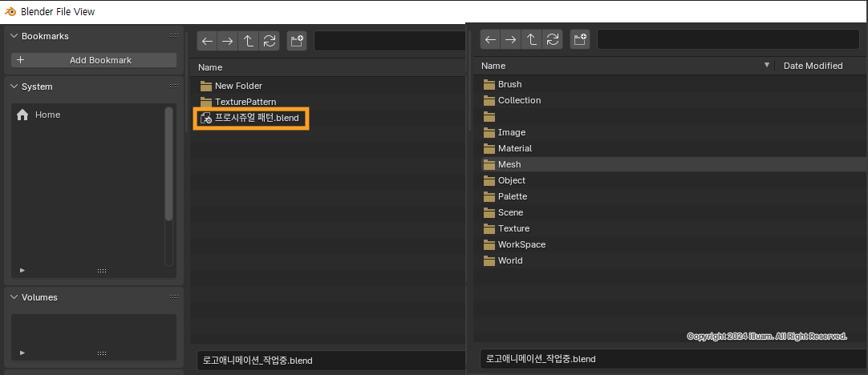Grab the Bookmarks panel drag handle

[174, 35]
